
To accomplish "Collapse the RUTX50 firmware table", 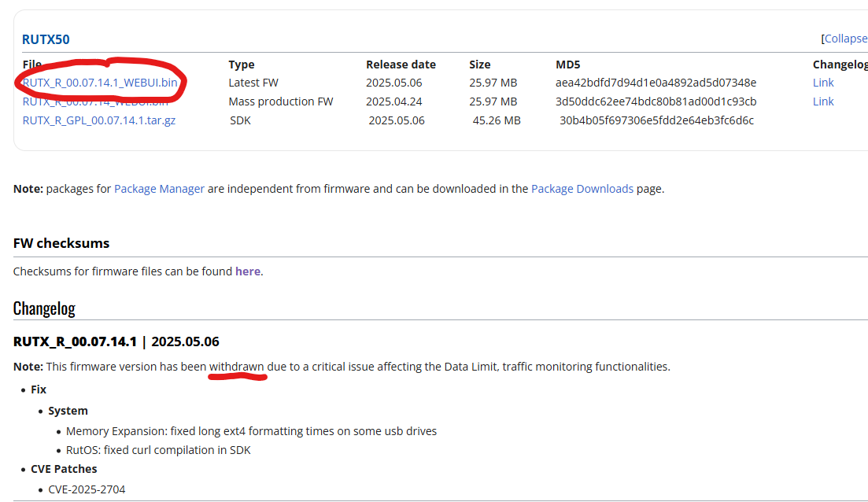I will pos(846,39).
